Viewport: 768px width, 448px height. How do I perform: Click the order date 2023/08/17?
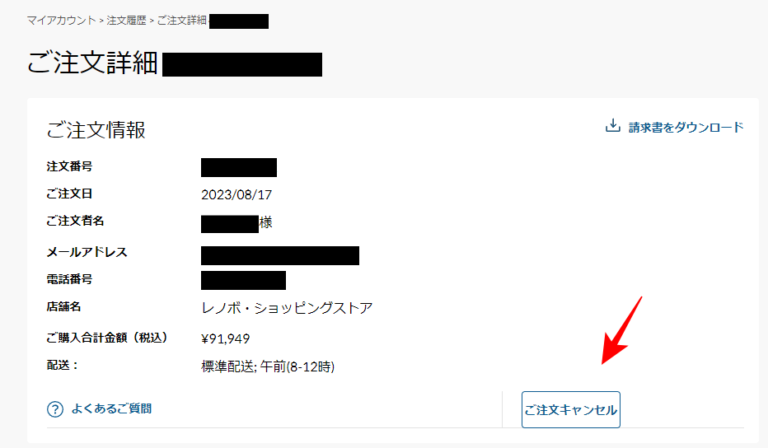point(236,195)
